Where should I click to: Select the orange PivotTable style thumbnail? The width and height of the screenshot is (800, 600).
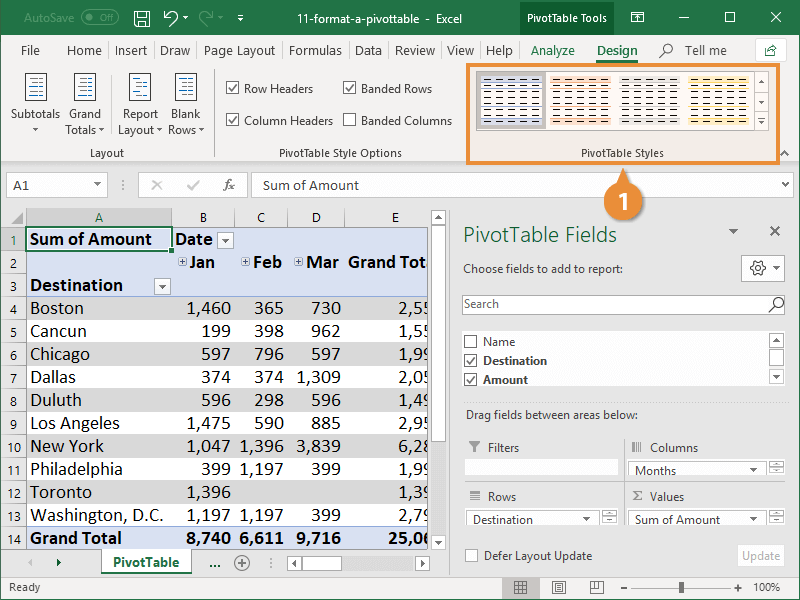[580, 100]
